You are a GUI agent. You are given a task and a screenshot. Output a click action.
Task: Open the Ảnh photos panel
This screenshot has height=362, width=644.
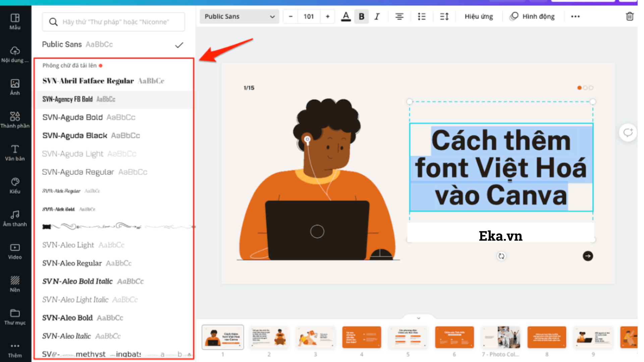coord(15,87)
